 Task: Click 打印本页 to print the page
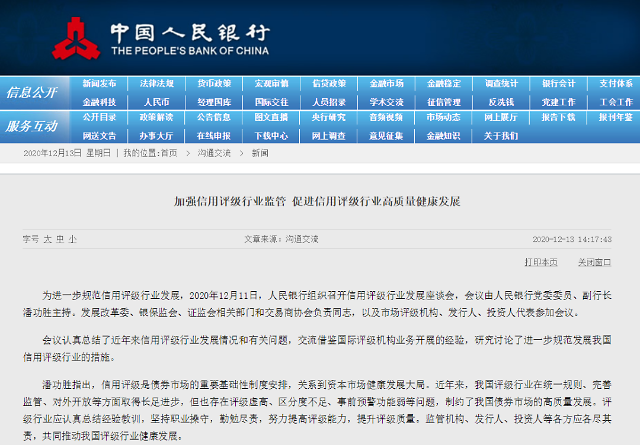(x=541, y=263)
